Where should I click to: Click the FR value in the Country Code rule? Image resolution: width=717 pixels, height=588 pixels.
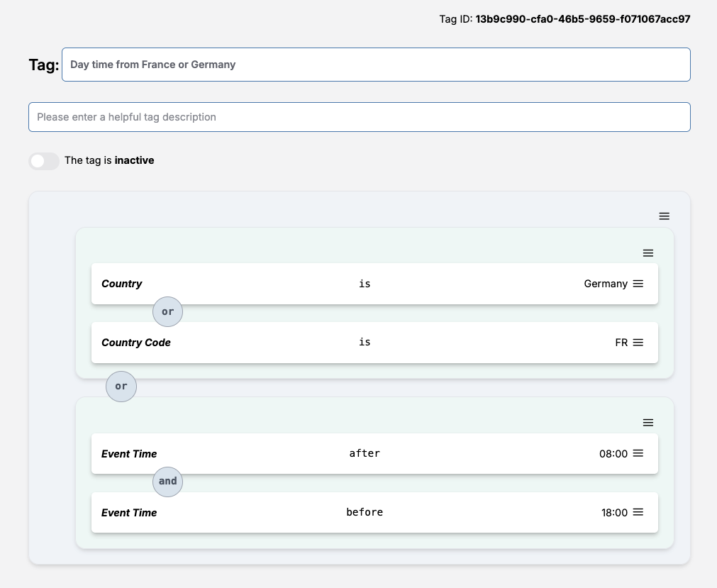[622, 342]
